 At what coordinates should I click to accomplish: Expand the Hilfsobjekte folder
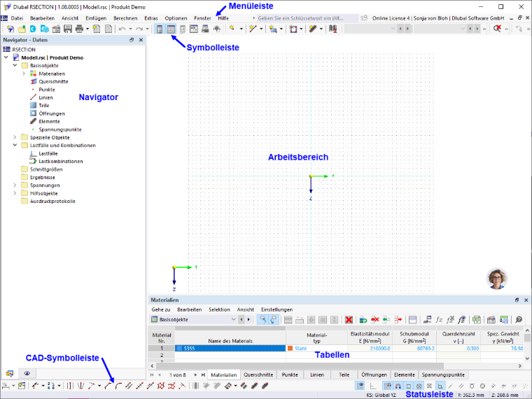(15, 193)
